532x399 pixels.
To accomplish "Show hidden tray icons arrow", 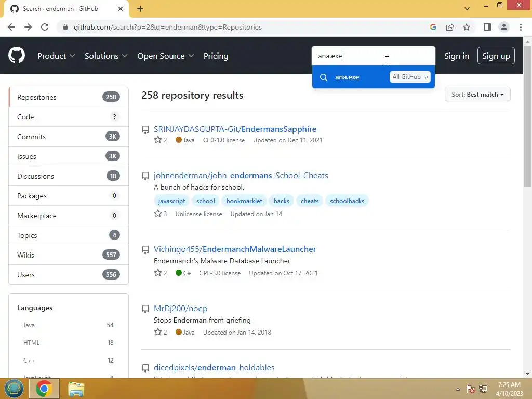I will tap(458, 389).
